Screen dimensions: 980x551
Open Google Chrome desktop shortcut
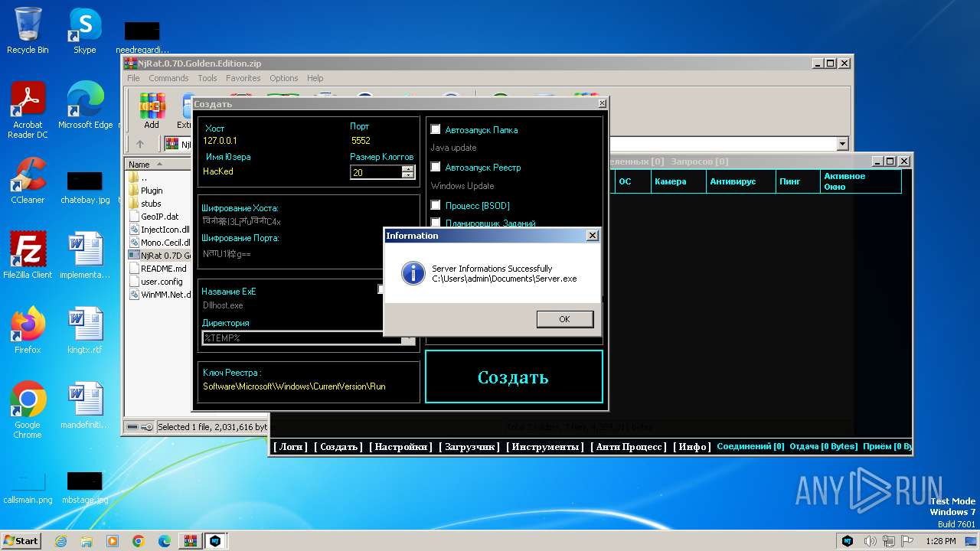pos(28,410)
